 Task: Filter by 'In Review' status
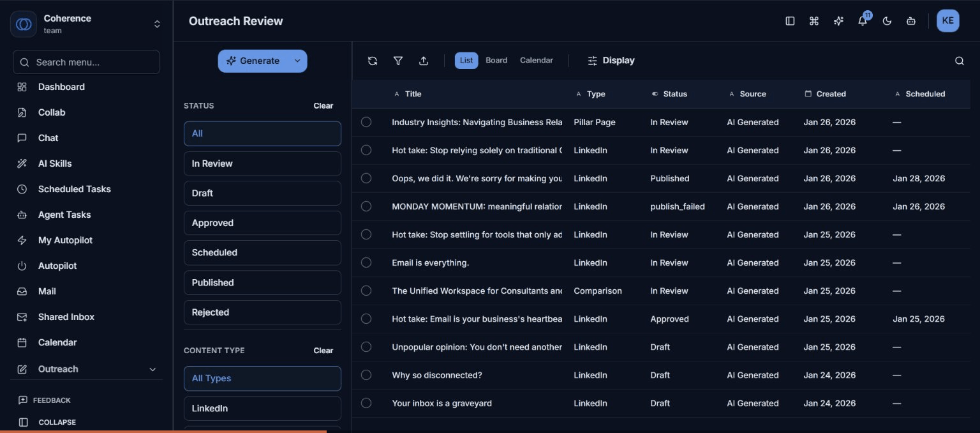(262, 163)
